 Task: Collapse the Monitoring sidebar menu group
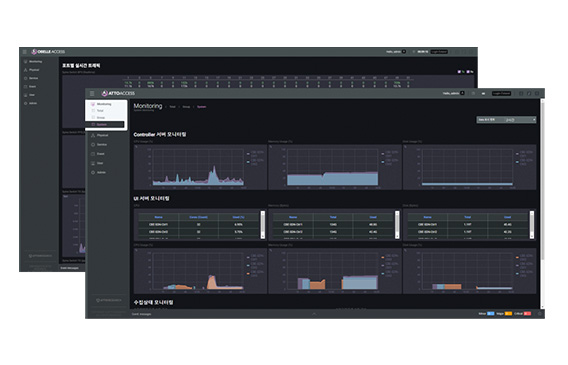point(104,104)
